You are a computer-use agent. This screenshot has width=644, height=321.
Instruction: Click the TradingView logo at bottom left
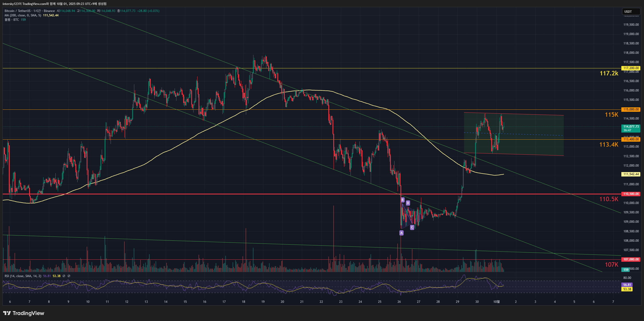[x=23, y=313]
